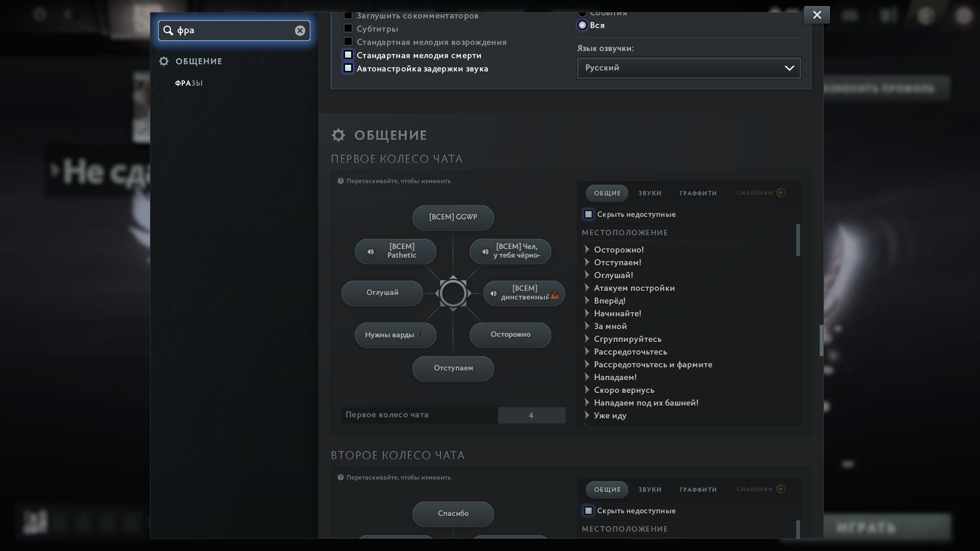Open Граффити tab in first wheel
Image resolution: width=980 pixels, height=551 pixels.
(698, 193)
